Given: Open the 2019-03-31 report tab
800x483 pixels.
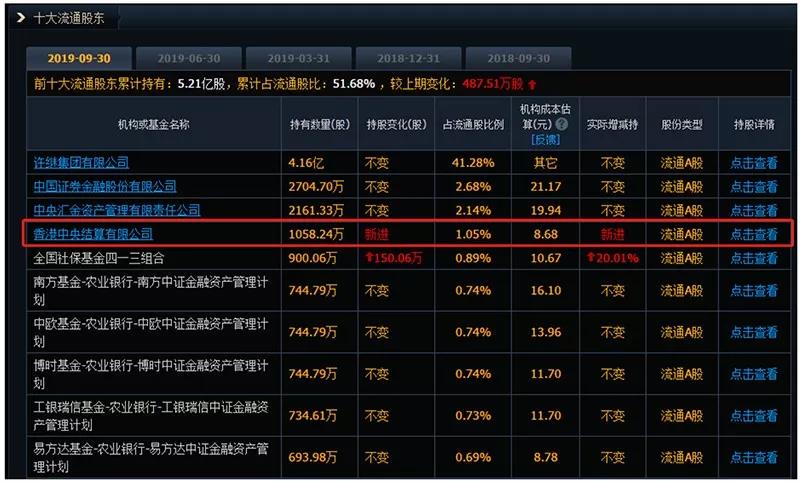Looking at the screenshot, I should pos(296,58).
